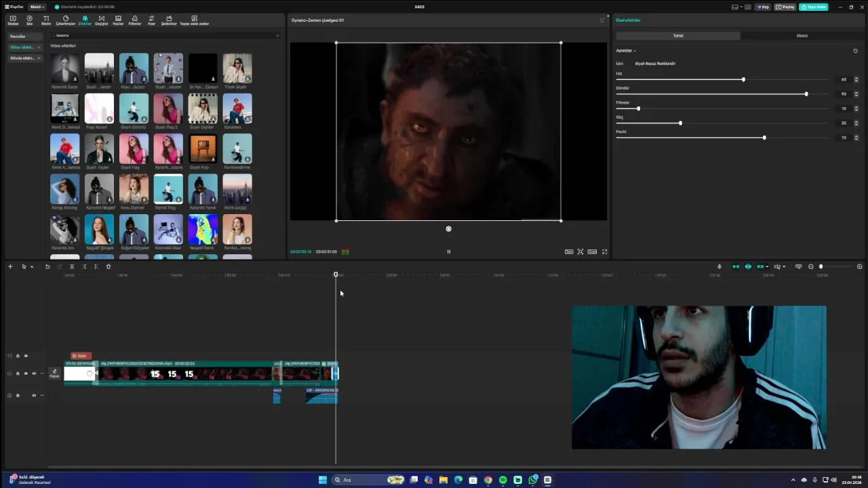The image size is (868, 488).
Task: Open the Çıkartmalar stickers panel
Action: (66, 20)
